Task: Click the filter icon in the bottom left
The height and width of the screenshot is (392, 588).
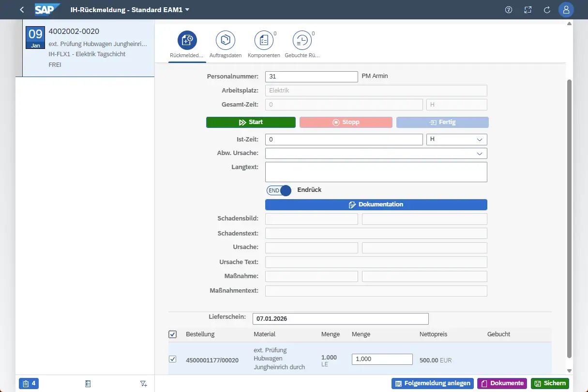Action: click(143, 383)
